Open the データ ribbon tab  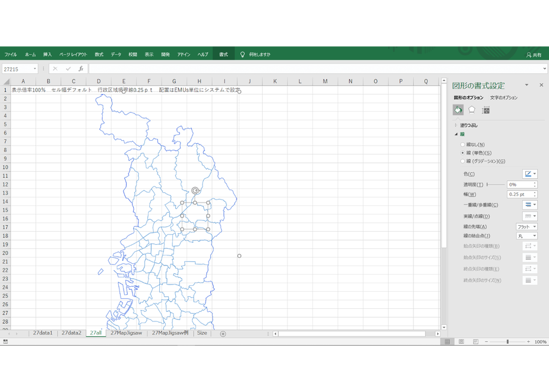[116, 54]
